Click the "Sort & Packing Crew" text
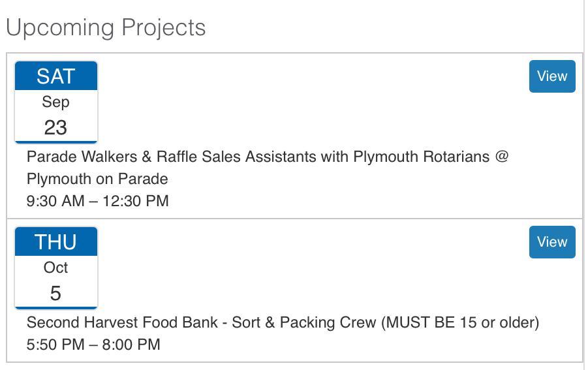 click(304, 322)
